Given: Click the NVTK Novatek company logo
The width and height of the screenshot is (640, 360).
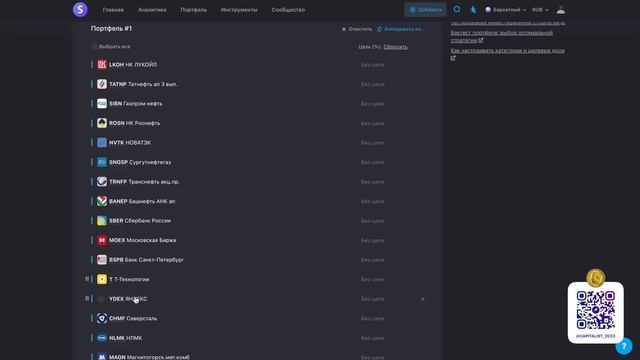Looking at the screenshot, I should [102, 142].
